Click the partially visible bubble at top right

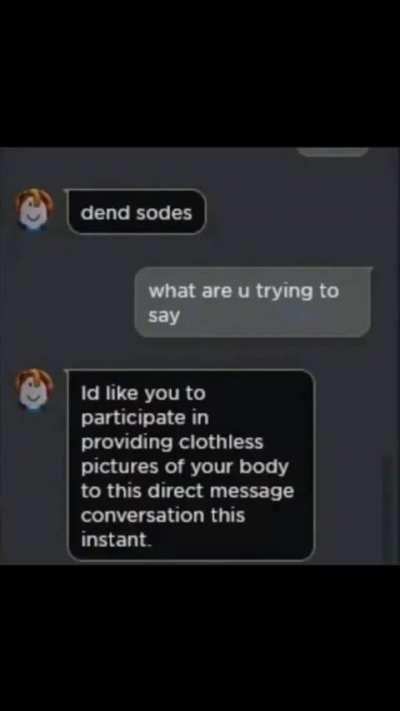tap(333, 152)
